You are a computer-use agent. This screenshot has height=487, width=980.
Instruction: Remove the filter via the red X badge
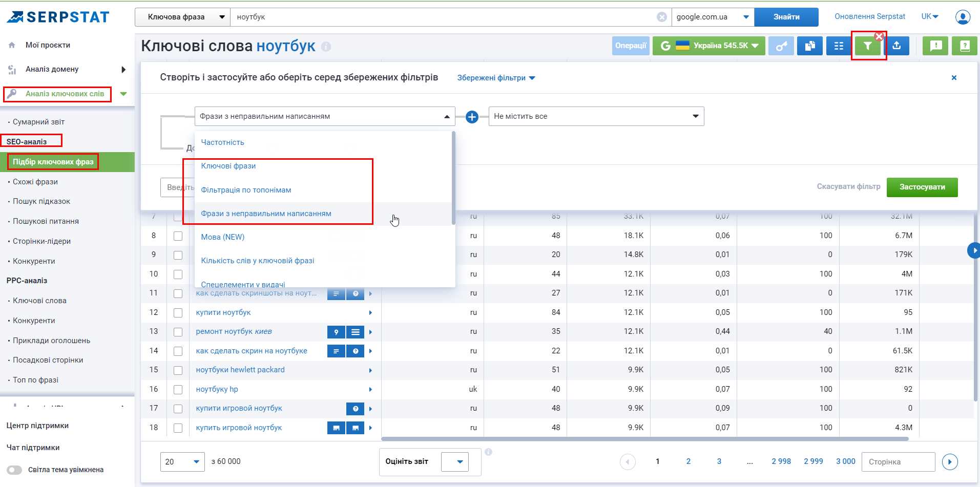coord(879,36)
